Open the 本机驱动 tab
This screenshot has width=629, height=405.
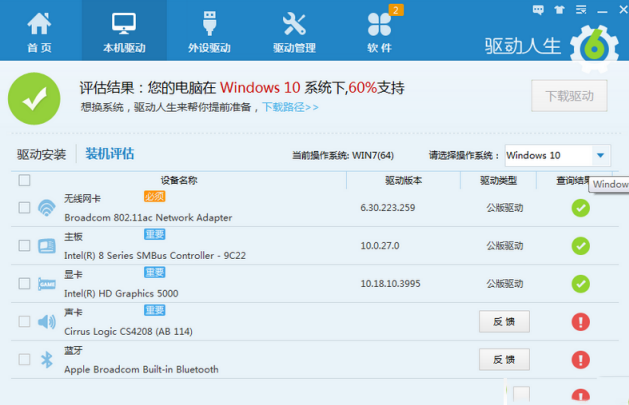click(x=124, y=30)
